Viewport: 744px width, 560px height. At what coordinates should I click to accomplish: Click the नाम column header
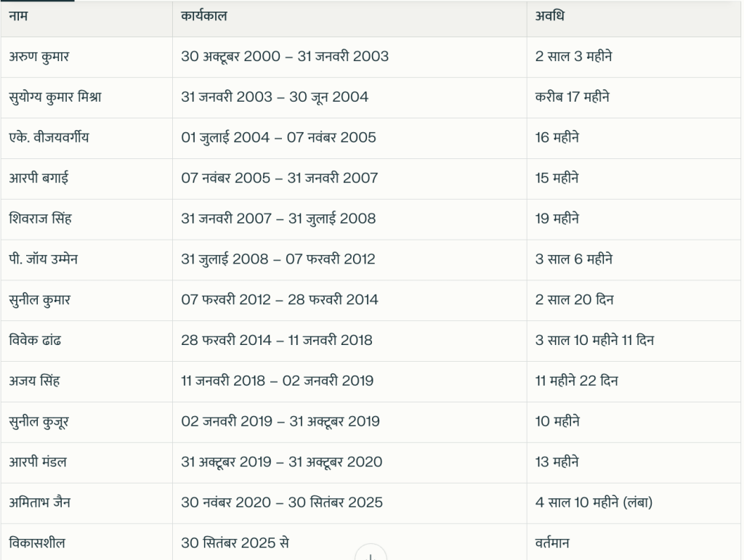click(19, 16)
